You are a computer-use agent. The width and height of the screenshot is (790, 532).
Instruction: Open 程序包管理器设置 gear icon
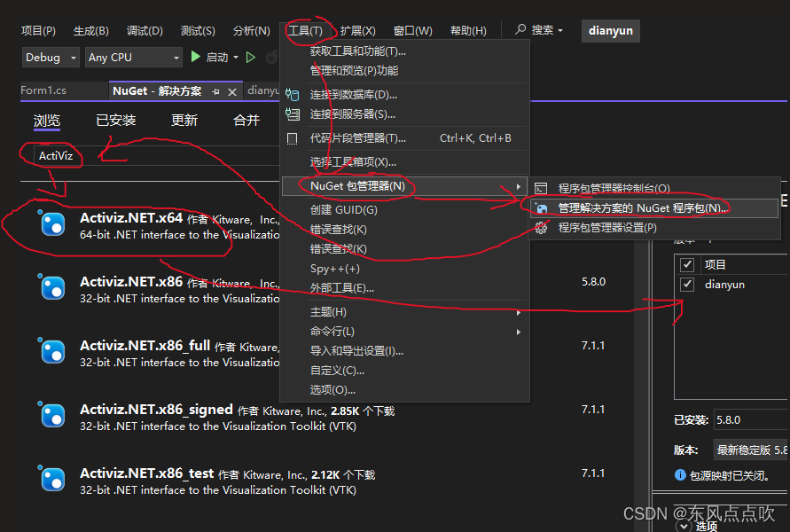[540, 226]
